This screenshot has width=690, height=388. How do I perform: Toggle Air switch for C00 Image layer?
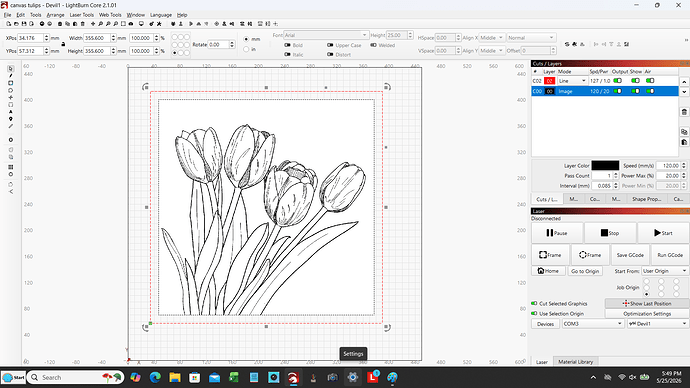(x=650, y=91)
